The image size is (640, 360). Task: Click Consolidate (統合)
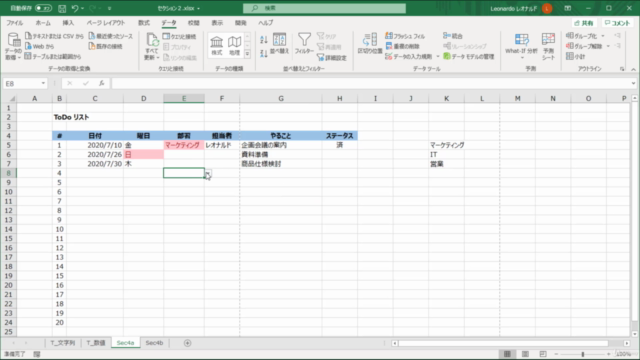tap(453, 36)
